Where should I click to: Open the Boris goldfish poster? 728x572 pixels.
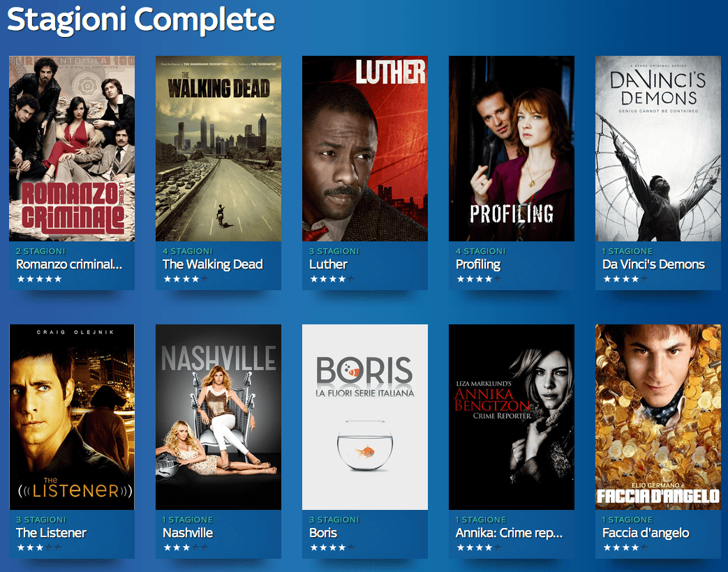coord(365,417)
